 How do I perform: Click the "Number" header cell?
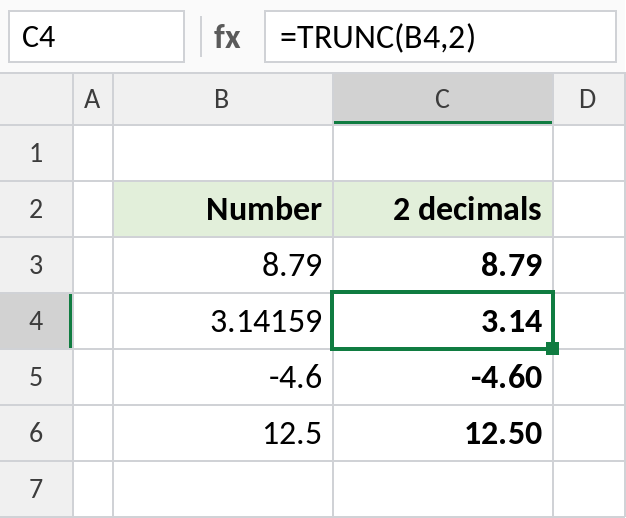pyautogui.click(x=223, y=209)
